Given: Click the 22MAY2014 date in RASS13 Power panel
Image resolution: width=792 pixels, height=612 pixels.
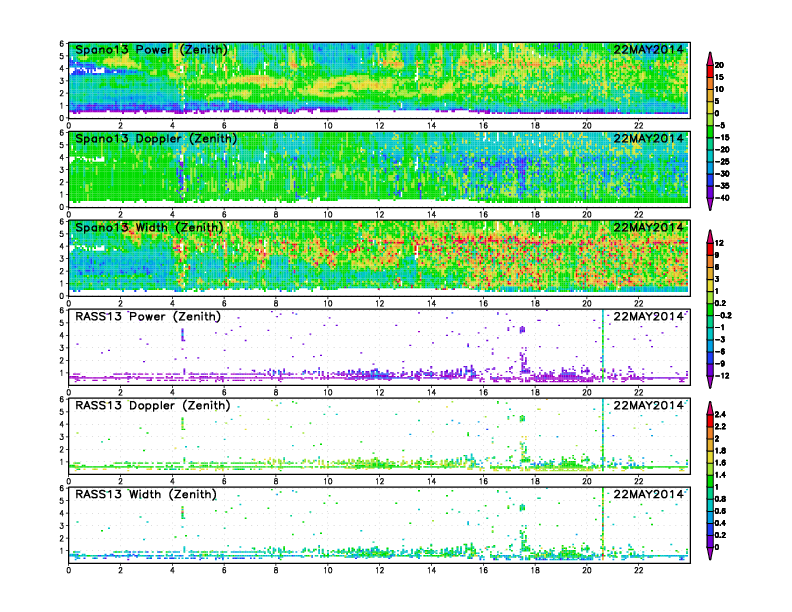Looking at the screenshot, I should (x=648, y=317).
